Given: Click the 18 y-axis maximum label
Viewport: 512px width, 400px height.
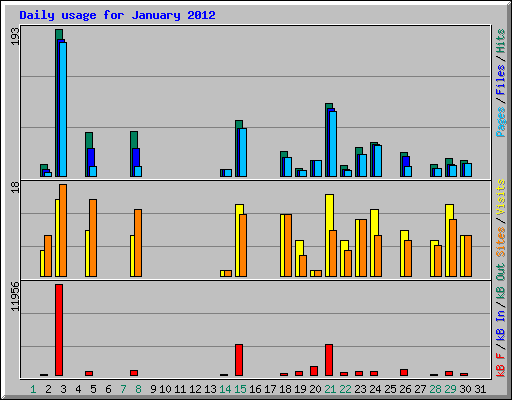Looking at the screenshot, I should 15,187.
